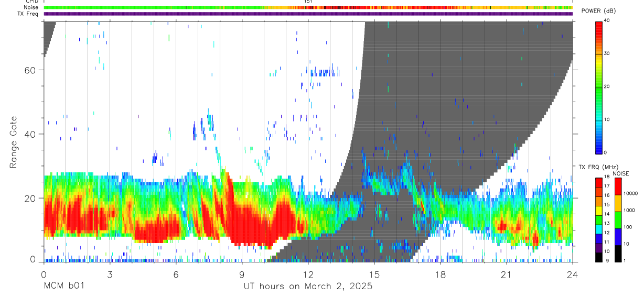Click the "0" tick on the power colorbar

click(605, 152)
